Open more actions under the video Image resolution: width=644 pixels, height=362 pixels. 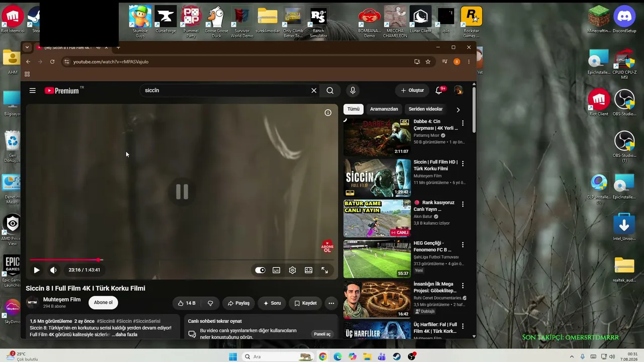click(x=331, y=303)
